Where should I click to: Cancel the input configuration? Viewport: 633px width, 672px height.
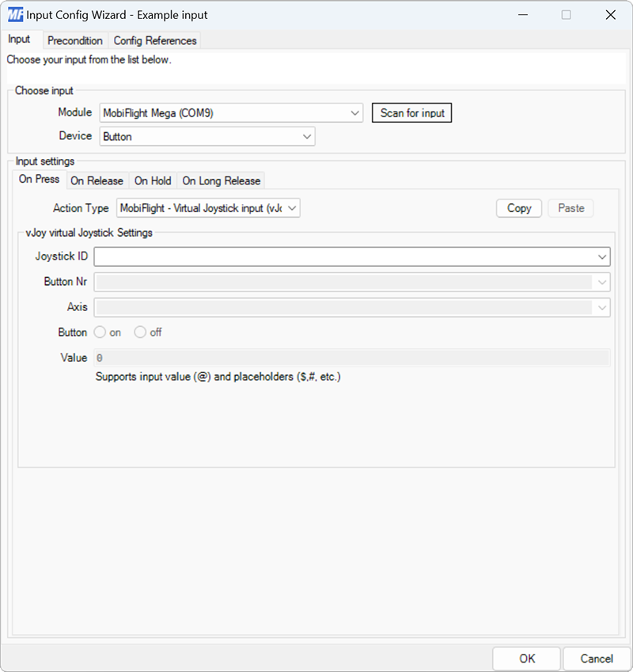point(597,659)
